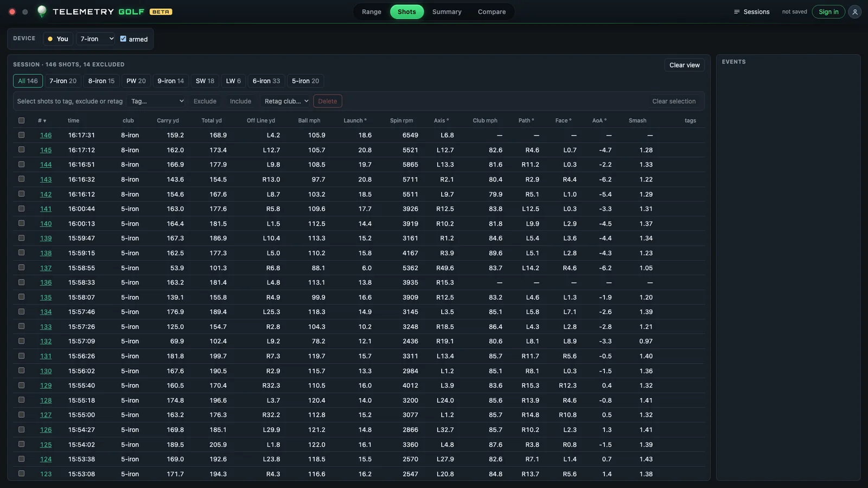This screenshot has width=868, height=488.
Task: Open shot 146 link
Action: tap(46, 135)
